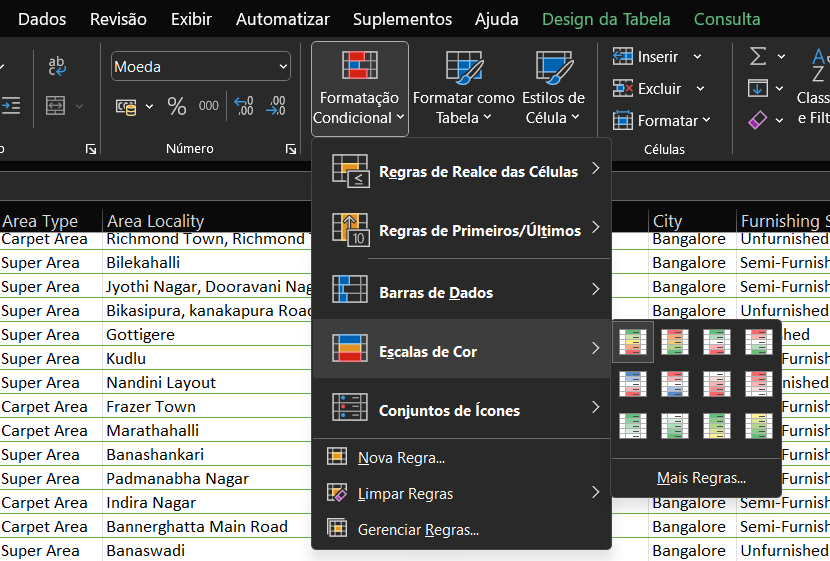
Task: Click the merge and center icon
Action: (x=56, y=105)
